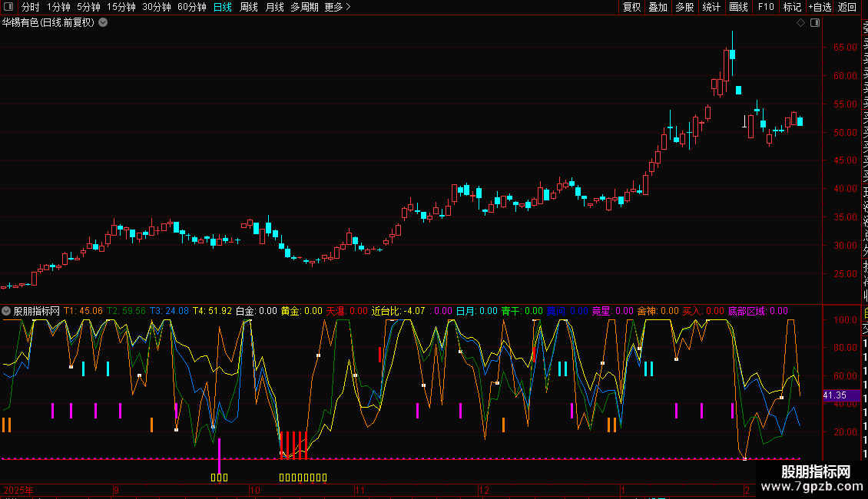Click the diamond icon above the price chart
This screenshot has height=499, width=868.
[x=800, y=23]
